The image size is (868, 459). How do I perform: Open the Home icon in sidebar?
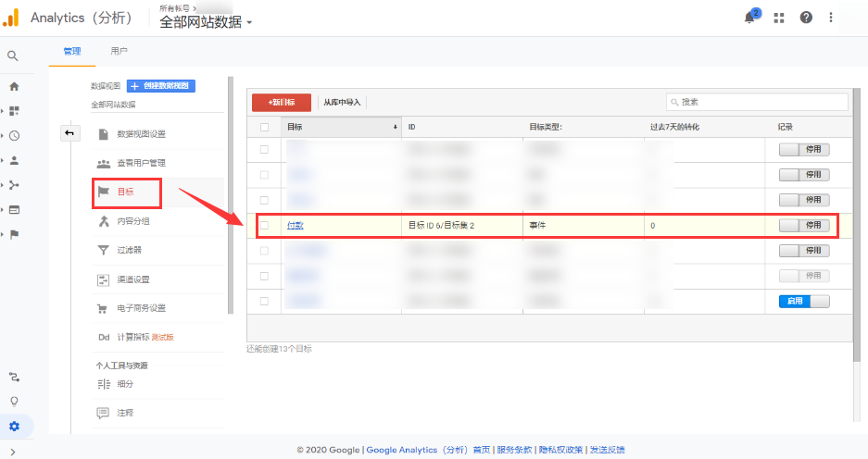14,86
